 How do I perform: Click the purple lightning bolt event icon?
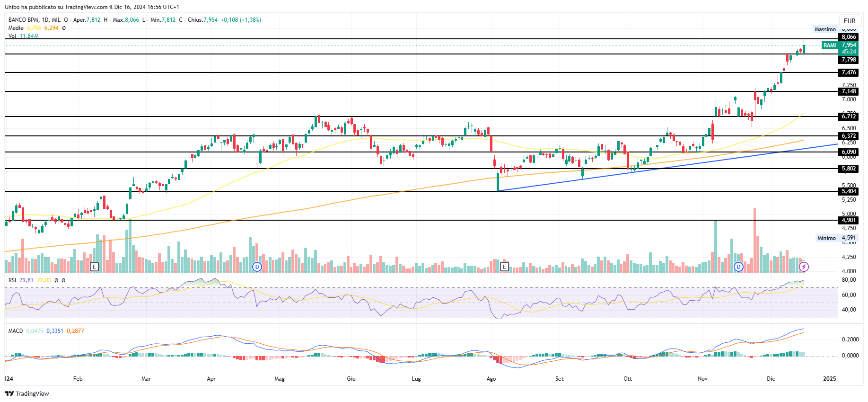click(x=804, y=267)
